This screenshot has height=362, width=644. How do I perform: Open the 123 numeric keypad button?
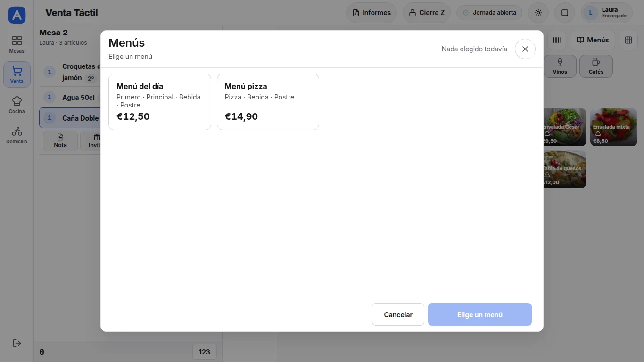pyautogui.click(x=205, y=352)
